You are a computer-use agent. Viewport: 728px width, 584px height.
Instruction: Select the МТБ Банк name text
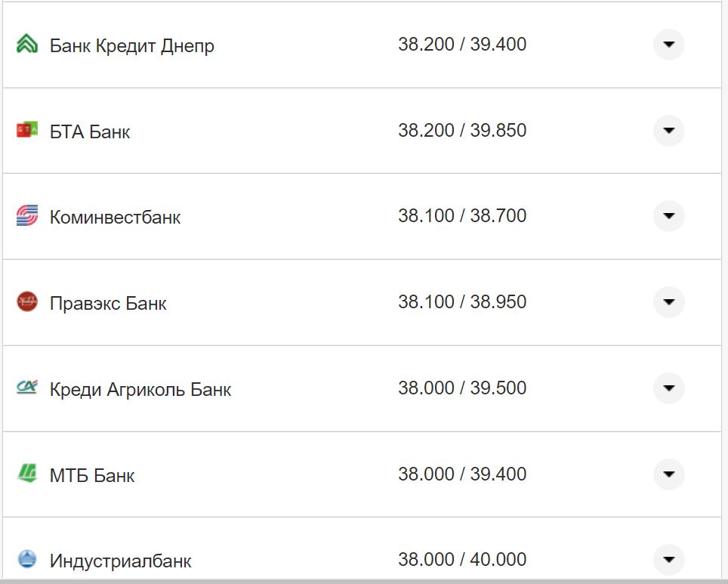tap(91, 475)
